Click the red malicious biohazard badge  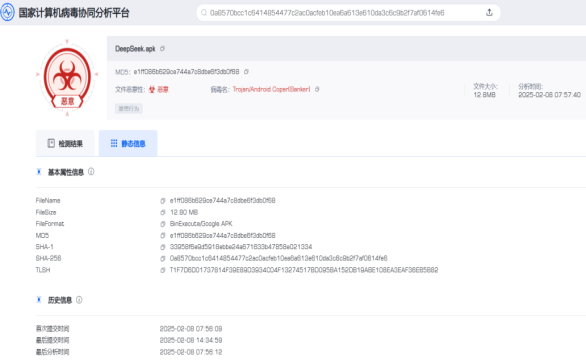(x=67, y=78)
